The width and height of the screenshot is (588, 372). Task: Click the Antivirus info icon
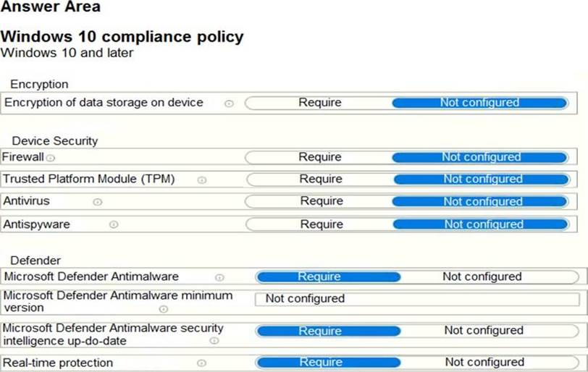(98, 202)
